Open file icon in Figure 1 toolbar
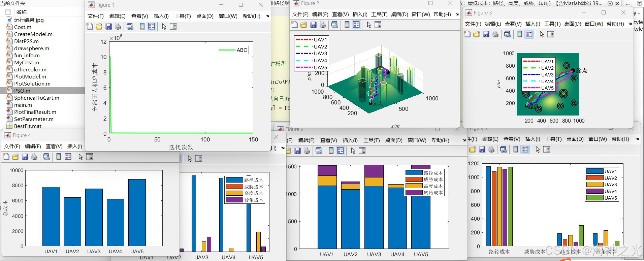 [99, 26]
